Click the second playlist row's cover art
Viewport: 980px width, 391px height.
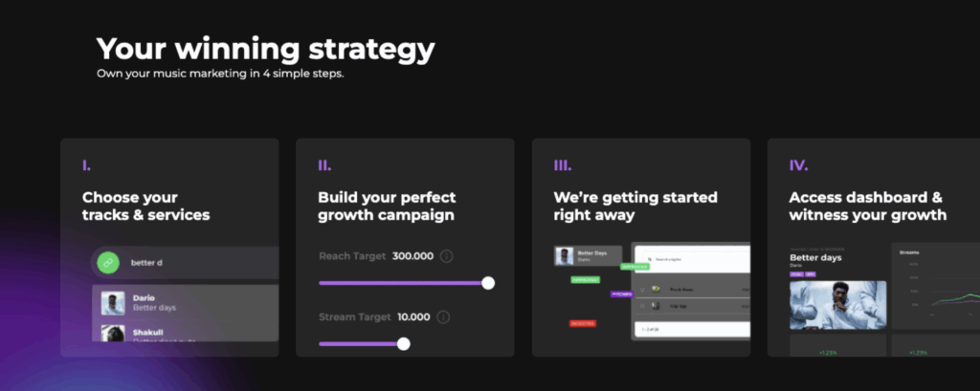[x=657, y=306]
